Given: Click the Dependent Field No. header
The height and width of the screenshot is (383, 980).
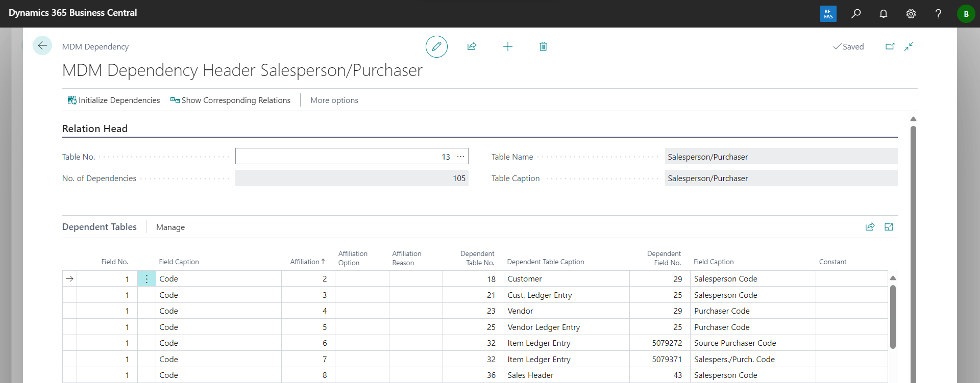Looking at the screenshot, I should [664, 258].
